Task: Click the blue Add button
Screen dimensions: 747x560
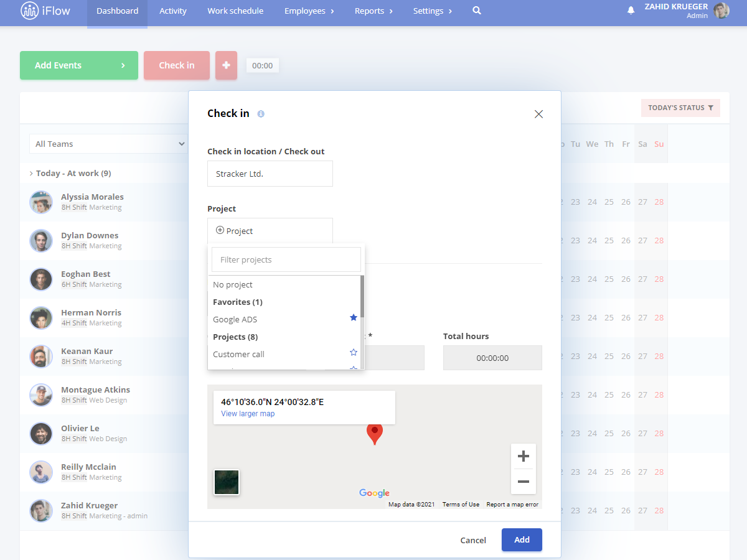Action: 522,539
